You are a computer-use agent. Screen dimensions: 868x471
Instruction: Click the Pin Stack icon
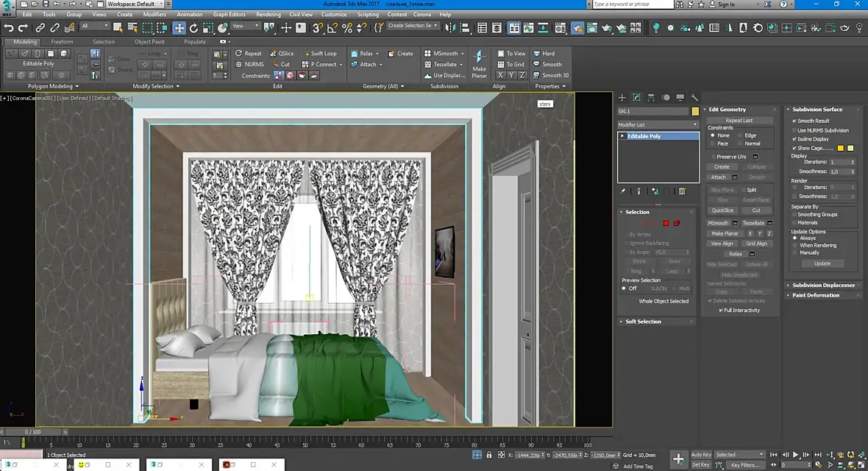pyautogui.click(x=623, y=191)
